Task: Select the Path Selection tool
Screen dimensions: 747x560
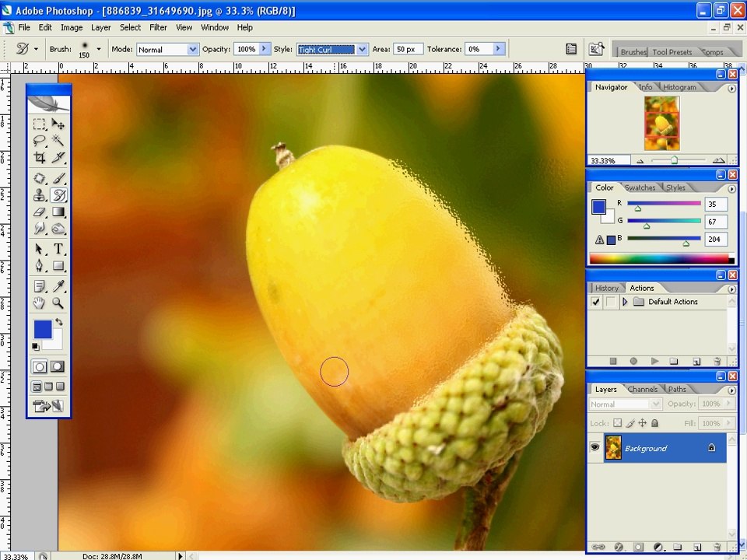Action: point(40,249)
